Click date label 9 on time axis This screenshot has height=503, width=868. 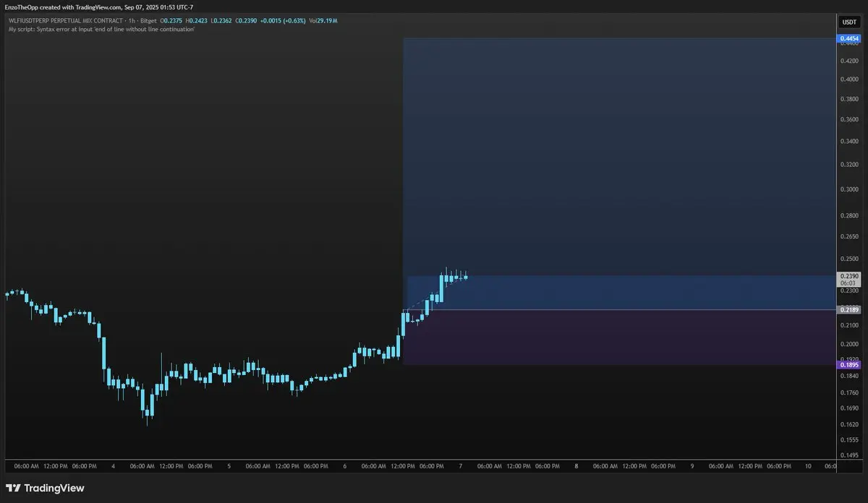pyautogui.click(x=692, y=466)
